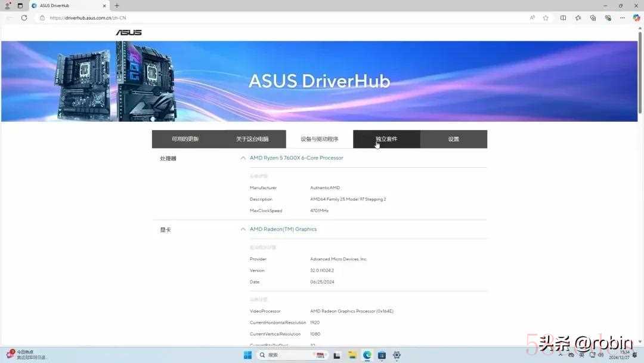Open File Explorer from the taskbar
The height and width of the screenshot is (363, 644).
352,355
